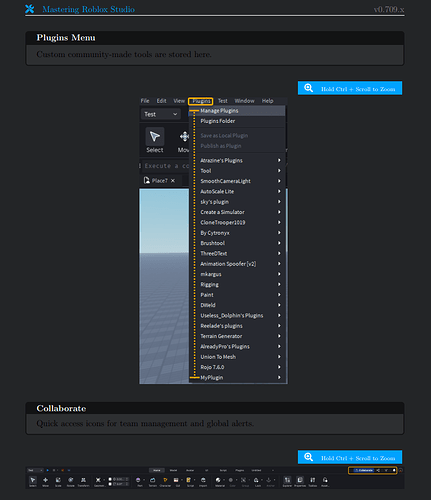Click the Place7 document tab
This screenshot has width=431, height=500.
(x=160, y=181)
